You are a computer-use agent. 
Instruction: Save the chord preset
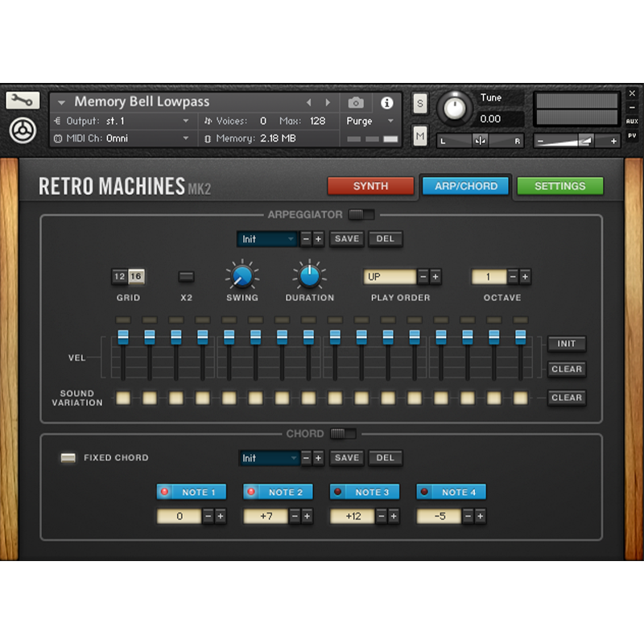point(347,457)
